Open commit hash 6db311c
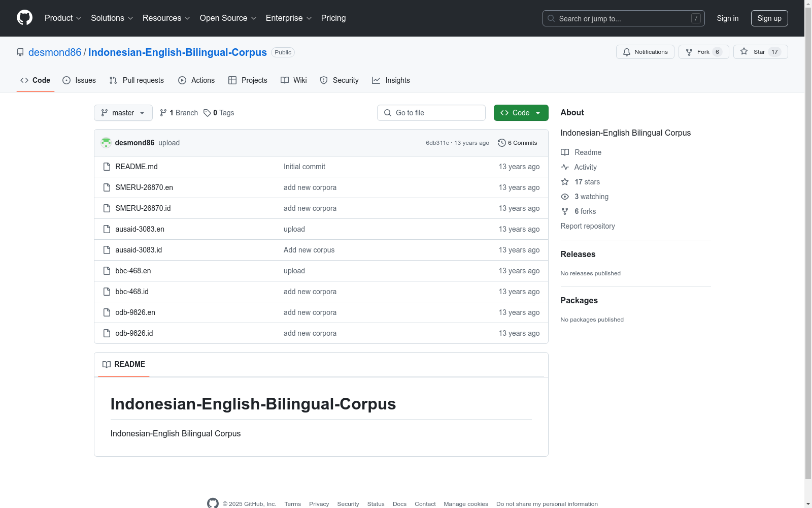This screenshot has height=508, width=812. pos(437,143)
